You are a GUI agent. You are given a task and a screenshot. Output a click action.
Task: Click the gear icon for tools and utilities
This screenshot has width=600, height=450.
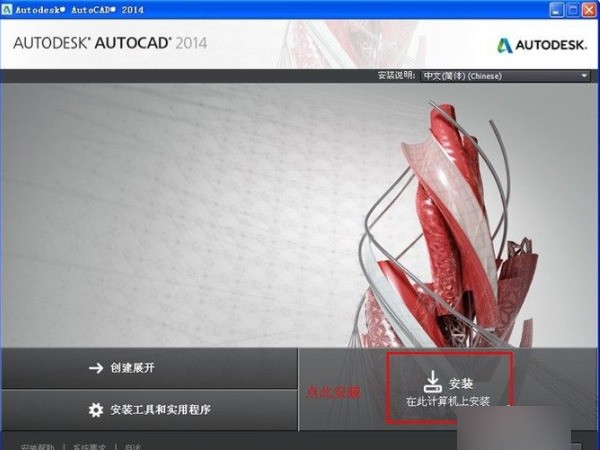[96, 410]
